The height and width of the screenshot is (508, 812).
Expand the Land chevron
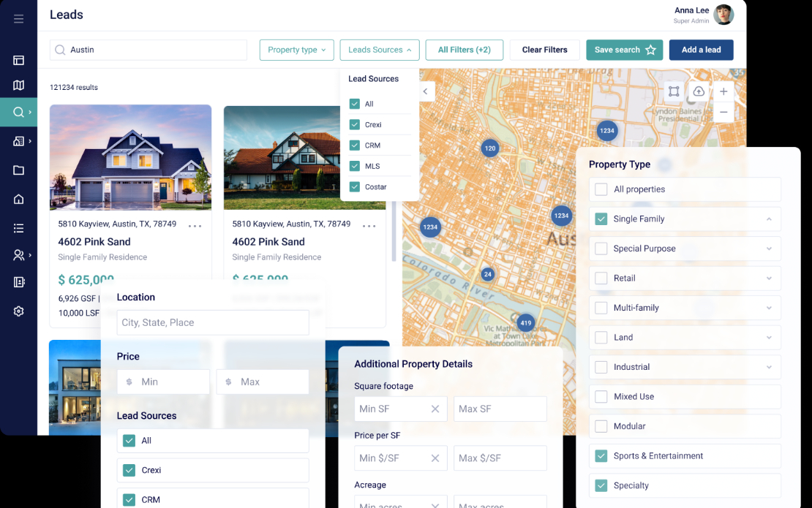769,338
